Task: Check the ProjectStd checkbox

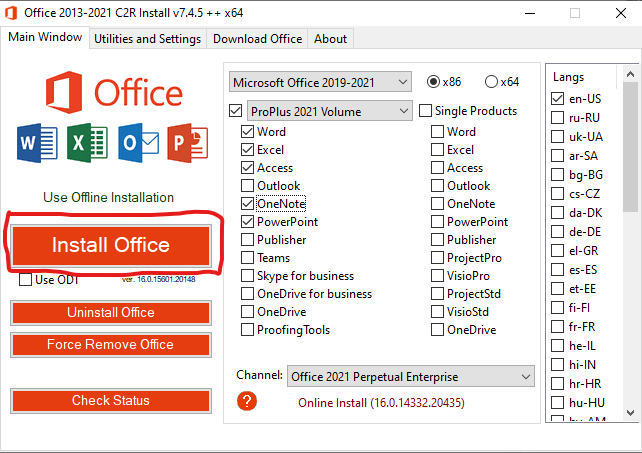Action: tap(437, 294)
